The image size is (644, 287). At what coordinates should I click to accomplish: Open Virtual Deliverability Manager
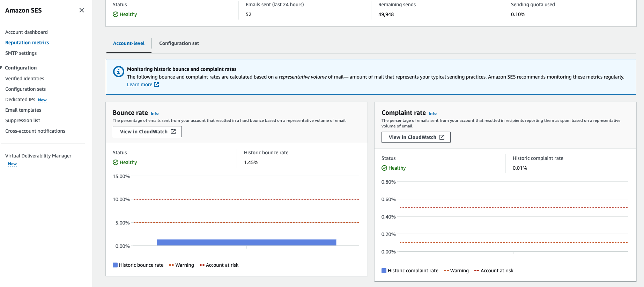38,156
